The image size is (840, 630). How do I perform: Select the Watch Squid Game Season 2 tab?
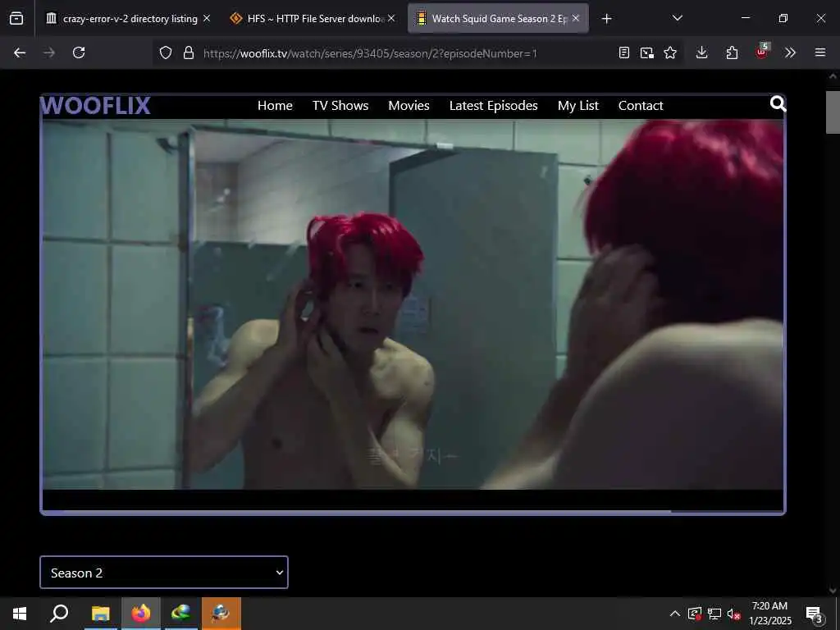pos(498,19)
